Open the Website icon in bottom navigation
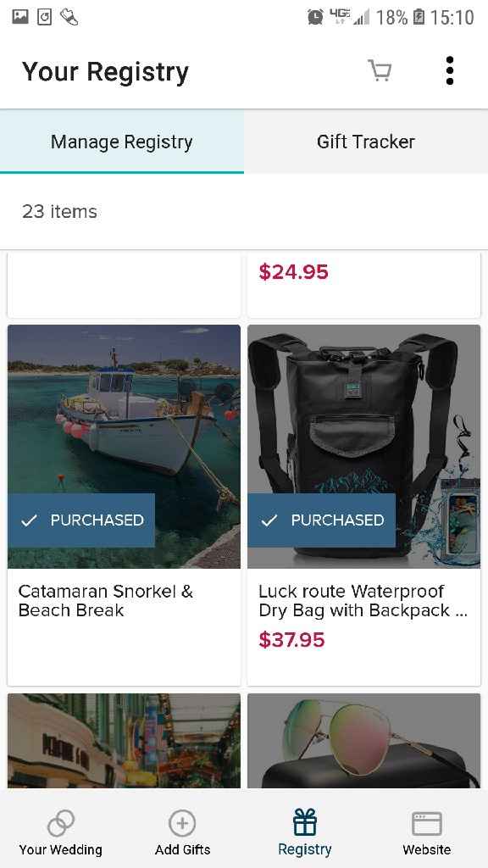The height and width of the screenshot is (868, 488). (426, 823)
